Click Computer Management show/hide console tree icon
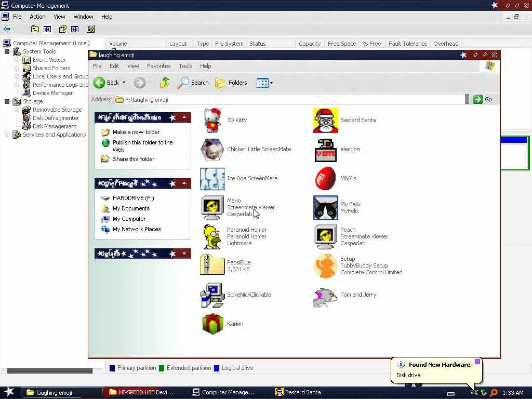This screenshot has height=399, width=532. tap(47, 29)
